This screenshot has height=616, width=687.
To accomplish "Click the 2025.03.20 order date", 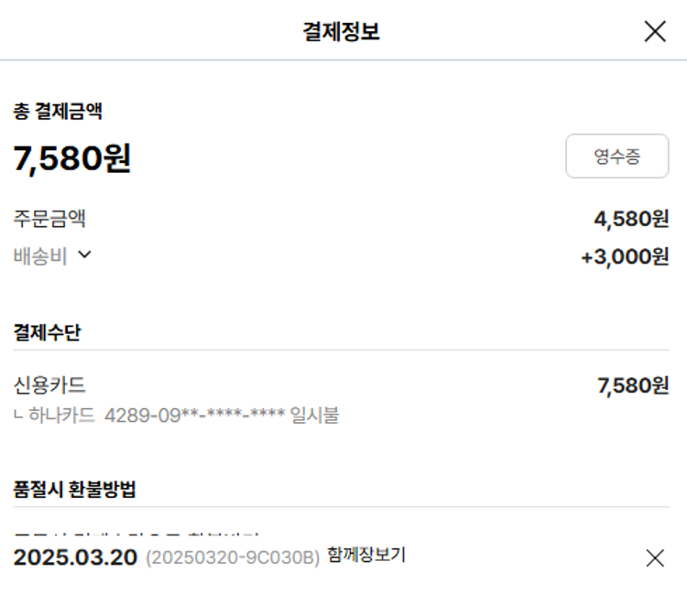I will 75,557.
